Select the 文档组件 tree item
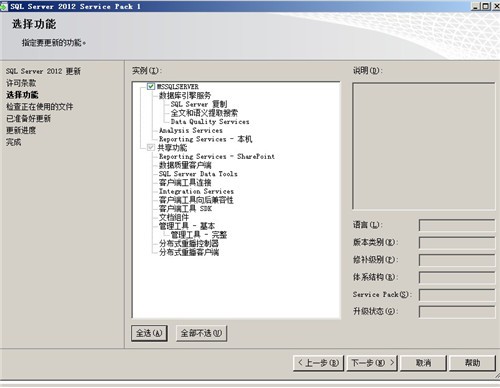The width and height of the screenshot is (500, 388). point(174,217)
